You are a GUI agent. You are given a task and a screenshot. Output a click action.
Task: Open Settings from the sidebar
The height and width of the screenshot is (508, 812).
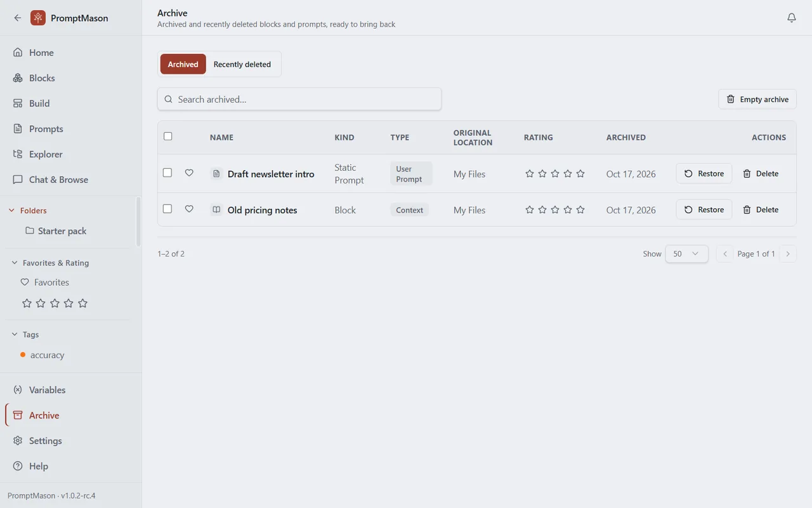coord(70,441)
